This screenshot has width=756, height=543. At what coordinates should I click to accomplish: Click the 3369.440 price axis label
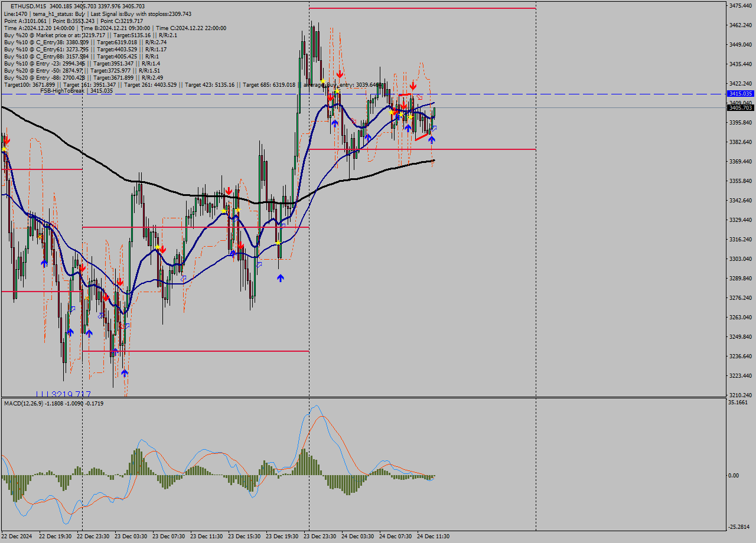tap(741, 161)
